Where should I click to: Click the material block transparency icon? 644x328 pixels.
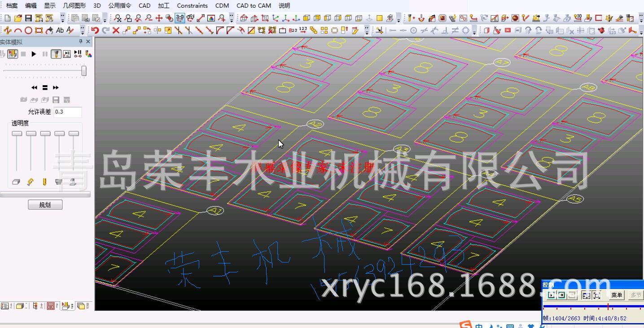point(17,182)
